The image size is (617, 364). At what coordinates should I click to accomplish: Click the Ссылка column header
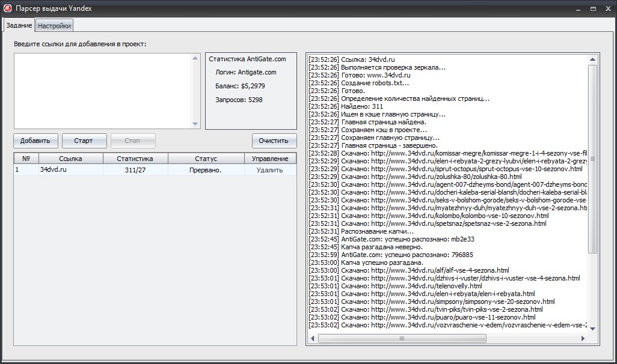70,159
